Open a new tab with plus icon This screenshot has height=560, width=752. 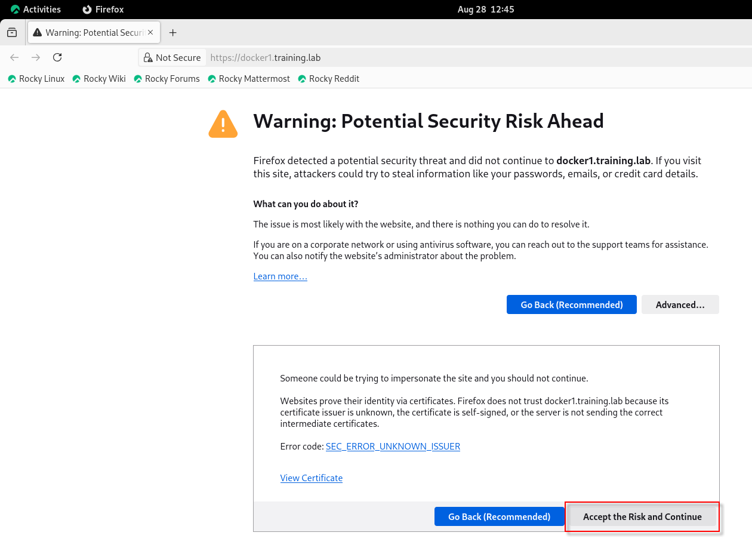172,33
